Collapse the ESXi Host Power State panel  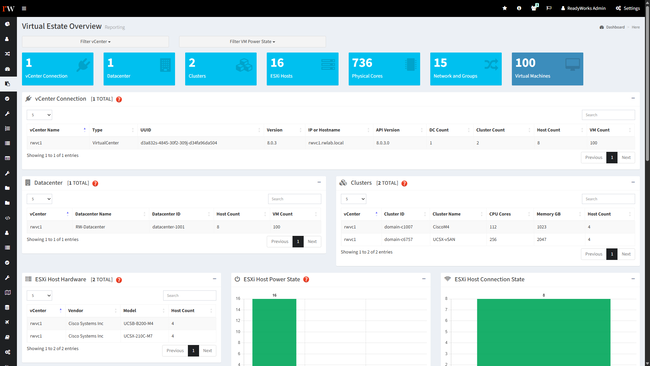click(424, 279)
